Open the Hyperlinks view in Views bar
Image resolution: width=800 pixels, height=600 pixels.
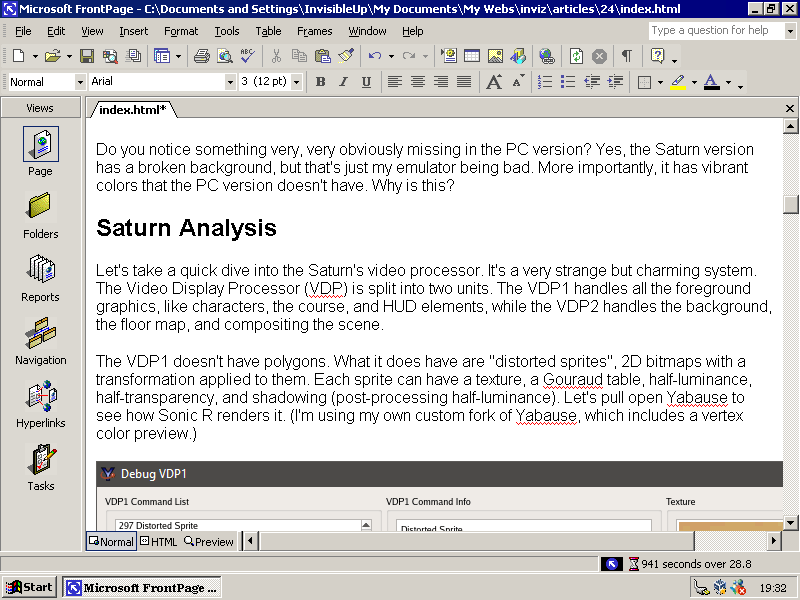40,404
